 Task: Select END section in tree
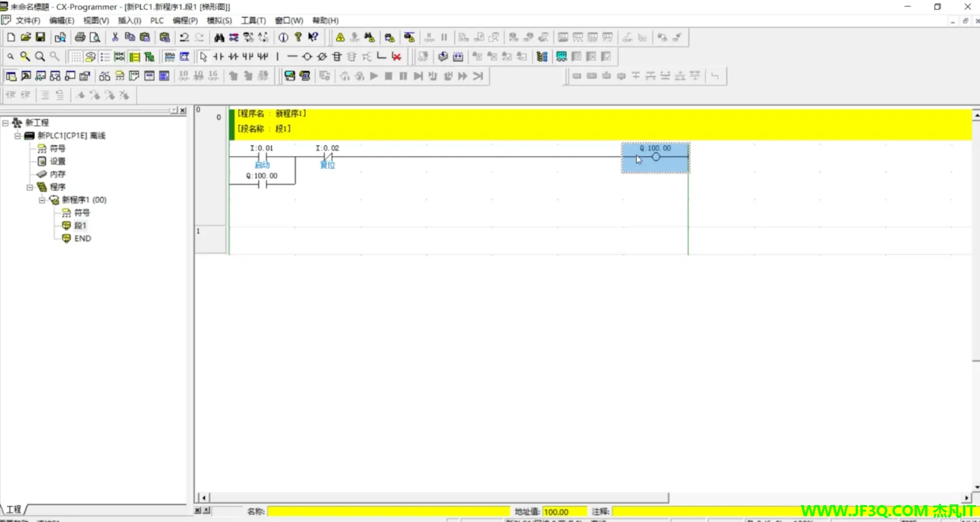[82, 238]
